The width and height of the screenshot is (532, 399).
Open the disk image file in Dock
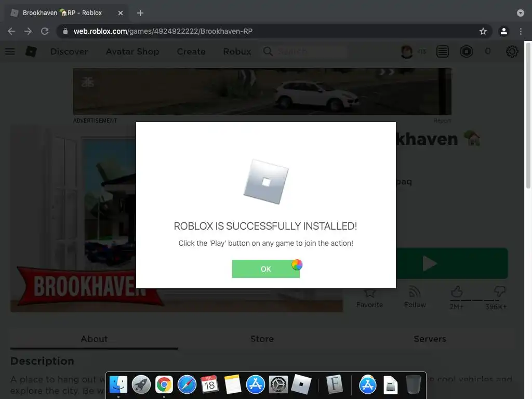coord(391,385)
